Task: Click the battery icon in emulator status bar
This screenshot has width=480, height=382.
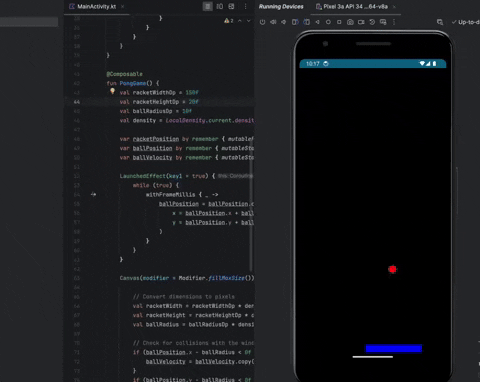Action: (434, 64)
